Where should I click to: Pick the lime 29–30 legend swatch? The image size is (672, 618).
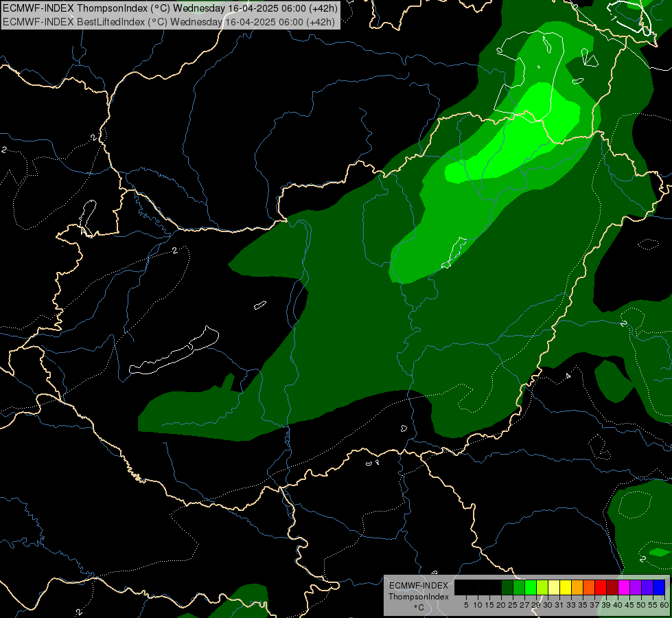(542, 587)
